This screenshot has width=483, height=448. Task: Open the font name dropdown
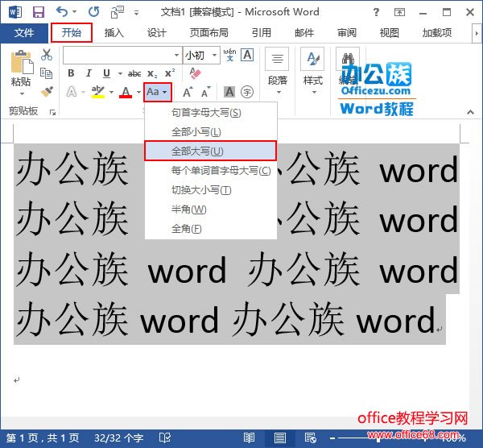coord(176,55)
